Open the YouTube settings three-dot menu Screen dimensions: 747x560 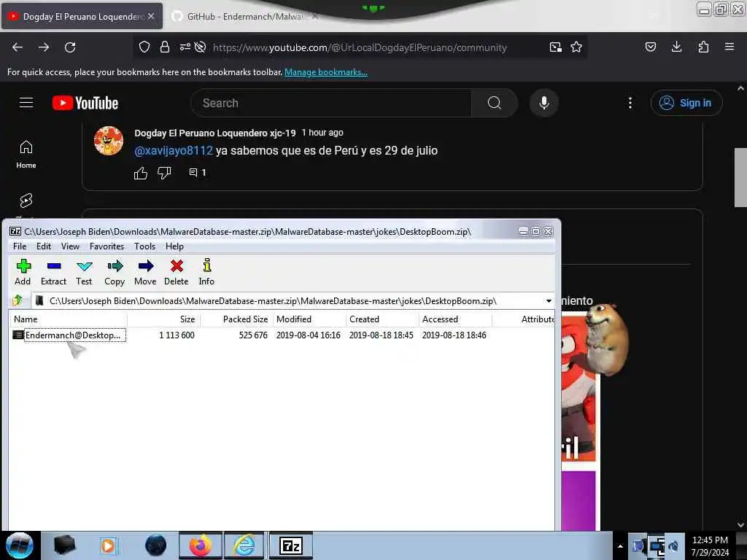pos(630,103)
